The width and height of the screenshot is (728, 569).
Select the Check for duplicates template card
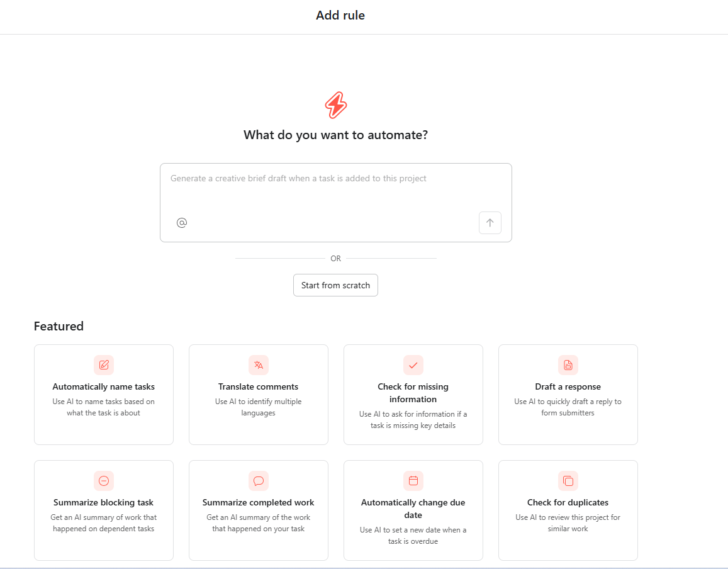point(568,510)
